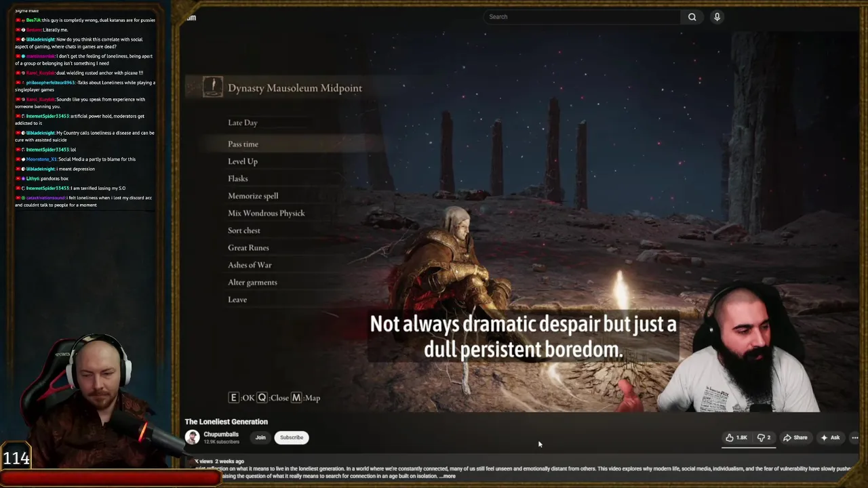Select Mix Wondrous Physick entry
Image resolution: width=868 pixels, height=488 pixels.
click(267, 213)
